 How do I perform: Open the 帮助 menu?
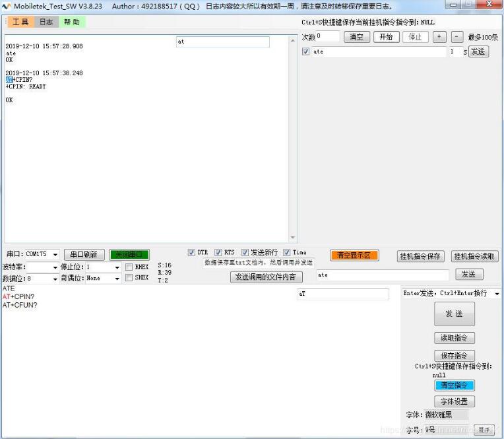72,22
